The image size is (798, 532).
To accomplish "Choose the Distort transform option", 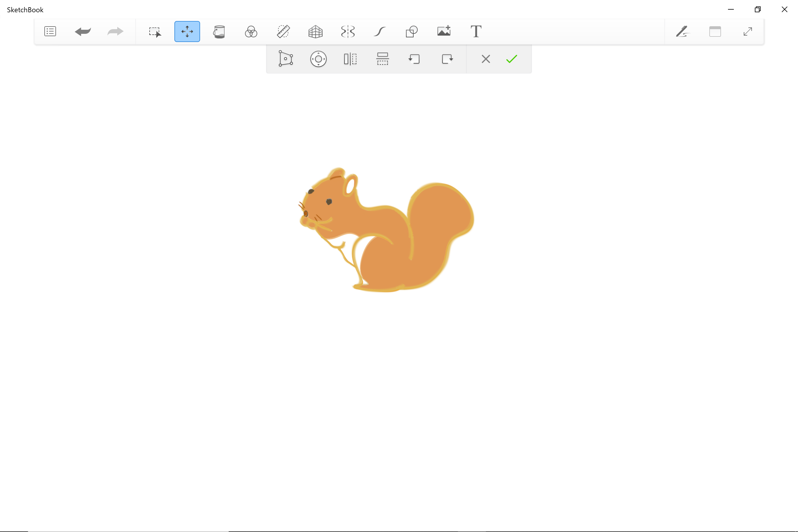I will coord(286,59).
